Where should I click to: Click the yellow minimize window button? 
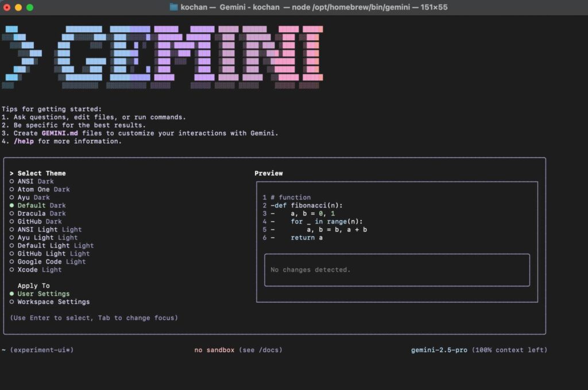coord(18,7)
